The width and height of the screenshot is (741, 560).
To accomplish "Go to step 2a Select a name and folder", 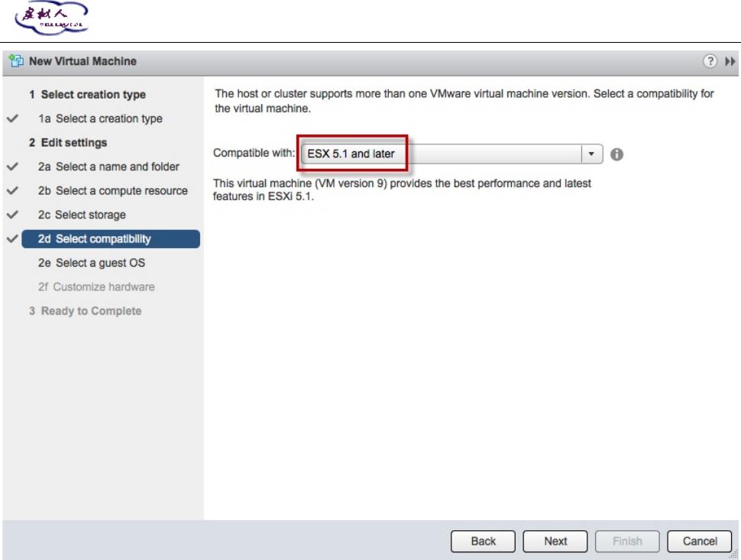I will (x=108, y=167).
